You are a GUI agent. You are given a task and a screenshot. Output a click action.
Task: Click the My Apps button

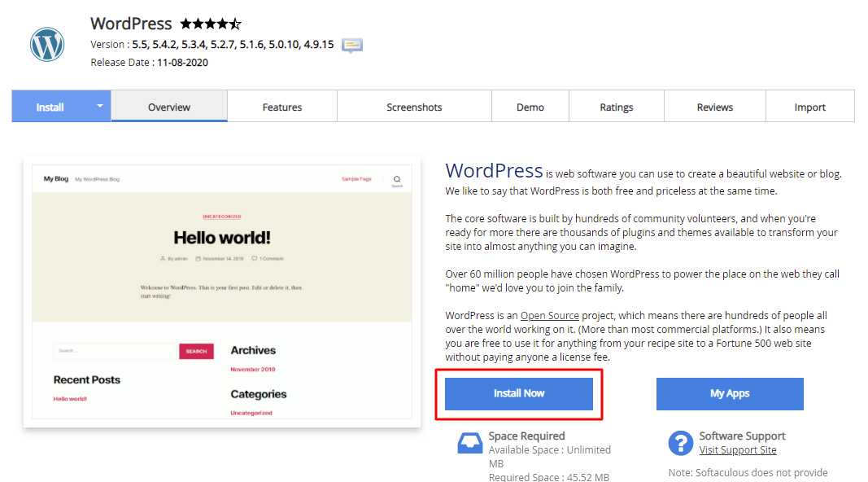(x=730, y=394)
